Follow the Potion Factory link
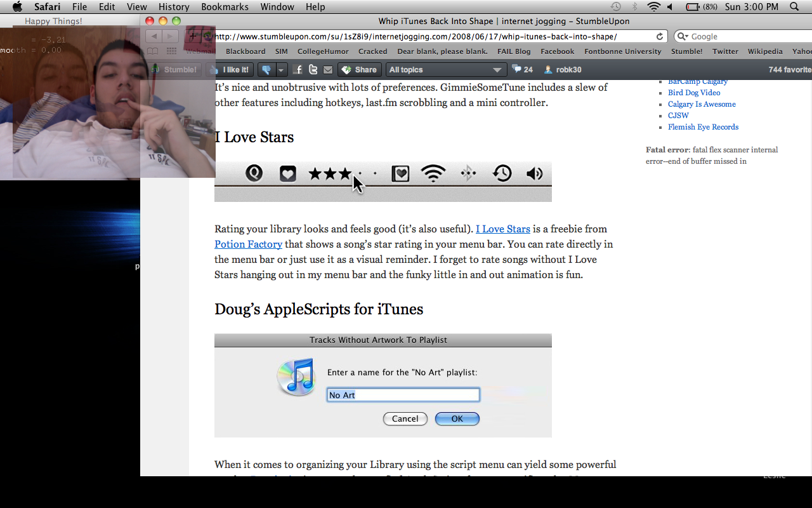The image size is (812, 508). coord(248,244)
